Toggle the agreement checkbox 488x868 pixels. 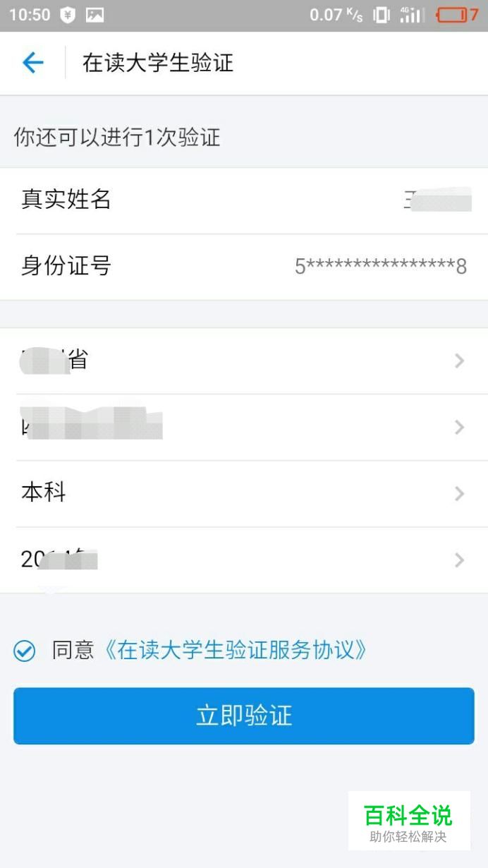pyautogui.click(x=25, y=651)
